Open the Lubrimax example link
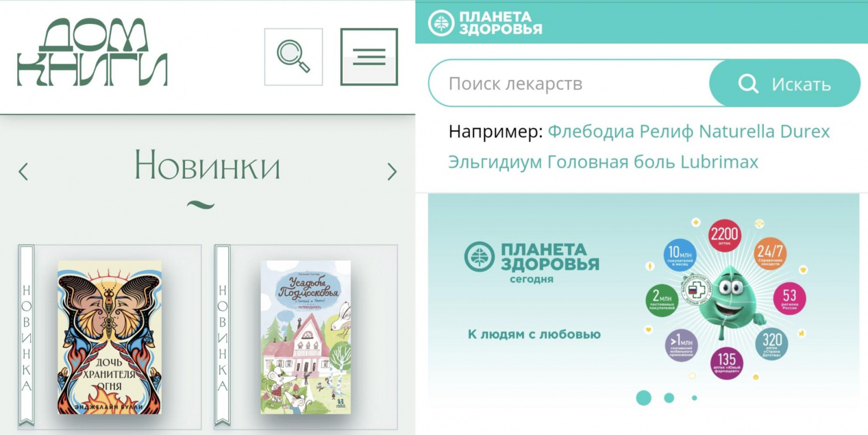 pos(719,162)
